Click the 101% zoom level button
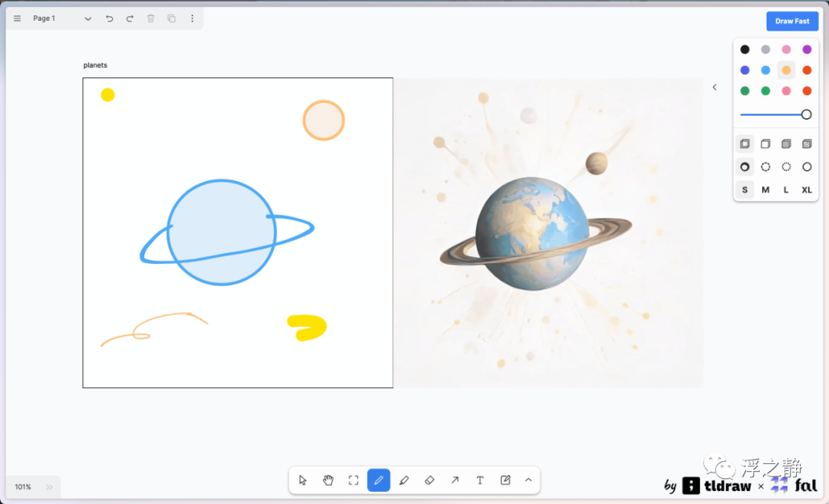 pyautogui.click(x=23, y=487)
